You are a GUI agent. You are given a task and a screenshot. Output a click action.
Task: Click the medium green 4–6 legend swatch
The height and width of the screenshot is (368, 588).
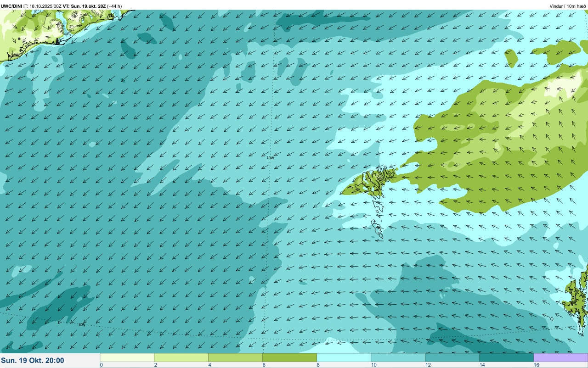[x=236, y=357]
